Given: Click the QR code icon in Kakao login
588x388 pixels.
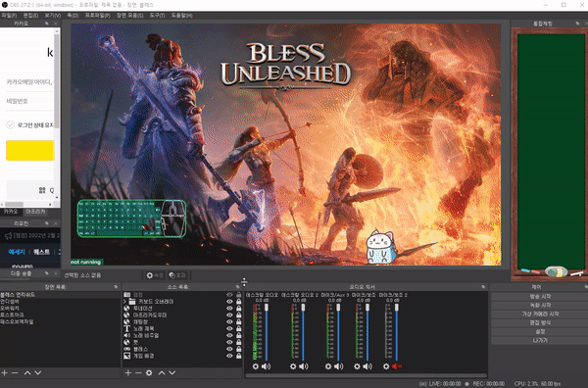Looking at the screenshot, I should click(x=42, y=190).
